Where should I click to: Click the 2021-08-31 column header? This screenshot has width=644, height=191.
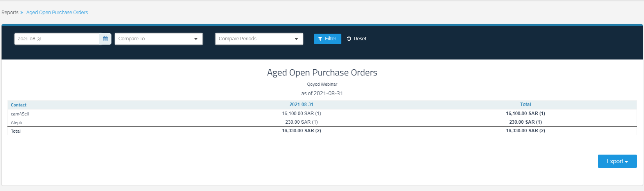click(x=301, y=105)
